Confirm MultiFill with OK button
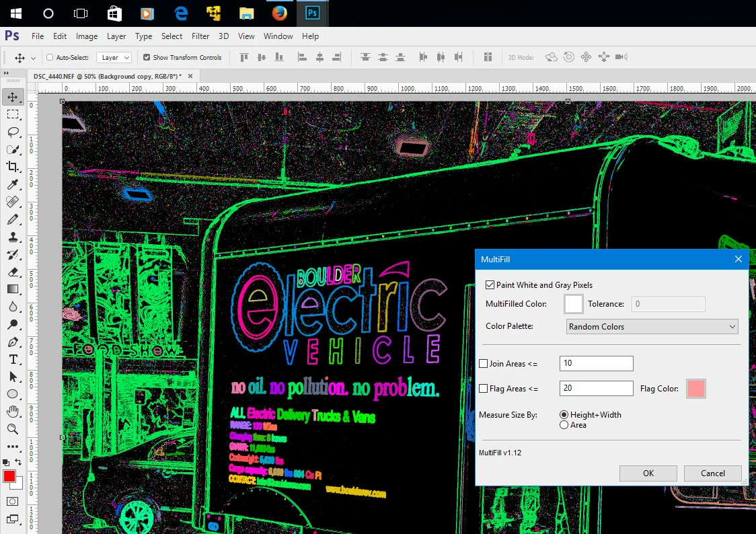This screenshot has width=756, height=534. coord(648,473)
